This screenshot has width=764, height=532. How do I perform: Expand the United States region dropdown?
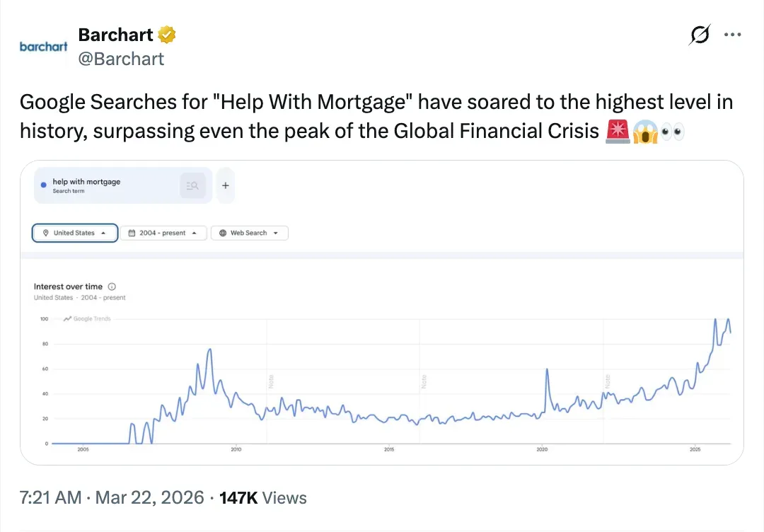75,233
